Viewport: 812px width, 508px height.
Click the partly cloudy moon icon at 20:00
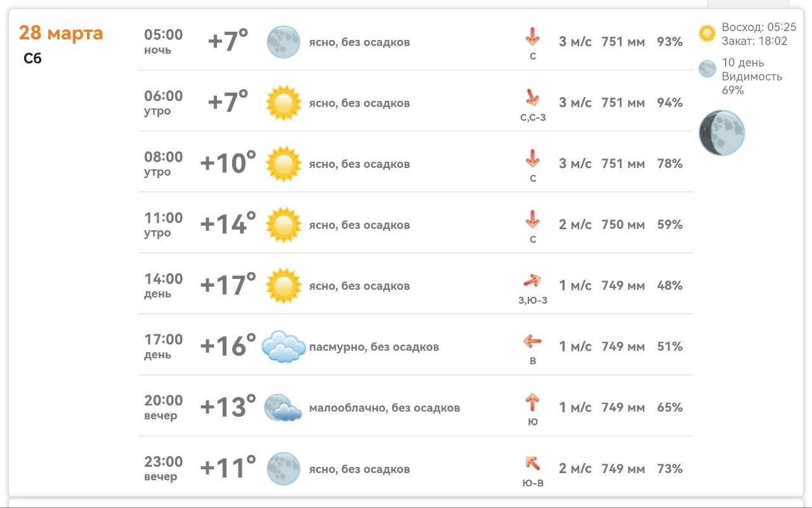[282, 408]
